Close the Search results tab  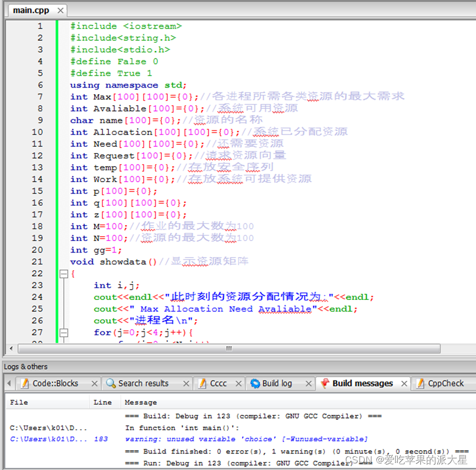[x=187, y=384]
